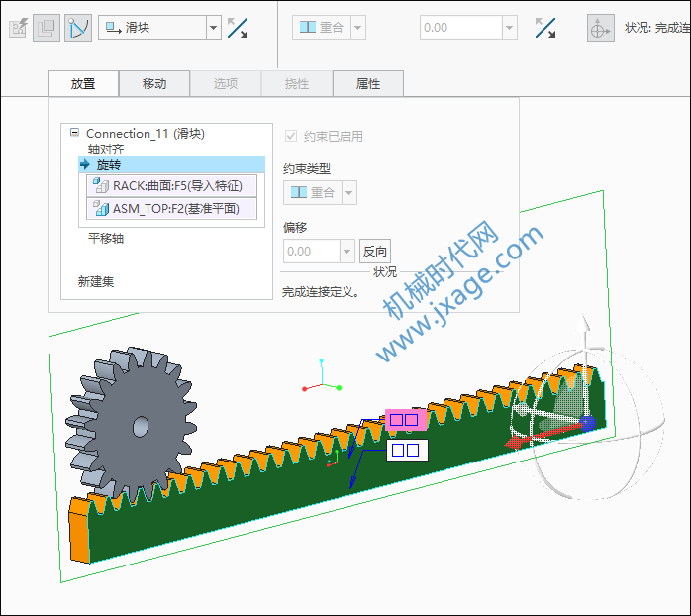Click the ASM_TOP:F2(基准平面) reference
This screenshot has height=616, width=691.
[172, 209]
